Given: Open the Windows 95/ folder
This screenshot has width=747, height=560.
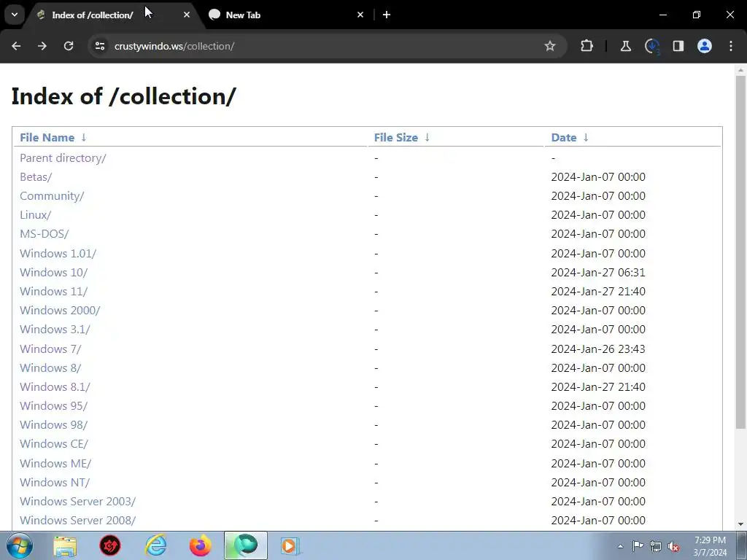Looking at the screenshot, I should 54,406.
